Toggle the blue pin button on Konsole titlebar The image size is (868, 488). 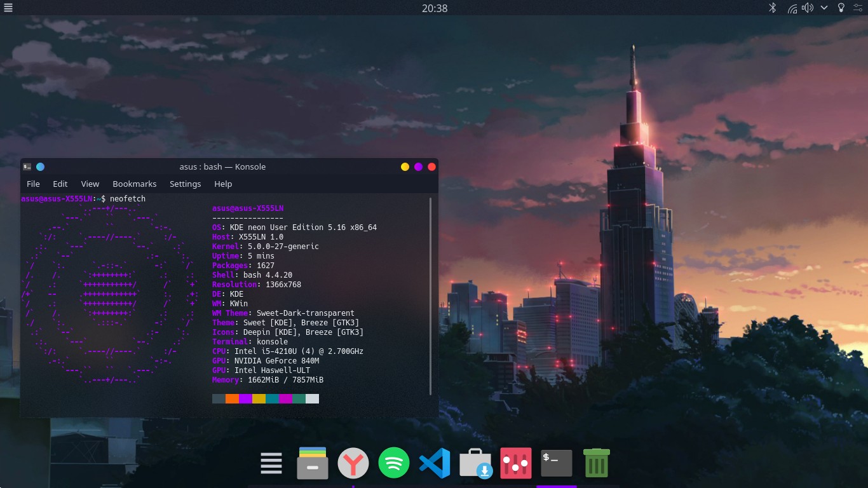40,166
